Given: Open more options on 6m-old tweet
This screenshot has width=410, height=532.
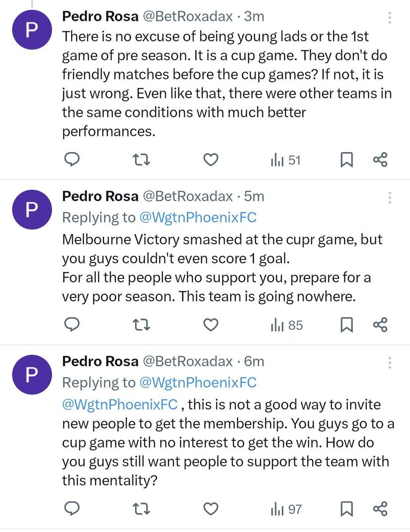Looking at the screenshot, I should pos(390,363).
